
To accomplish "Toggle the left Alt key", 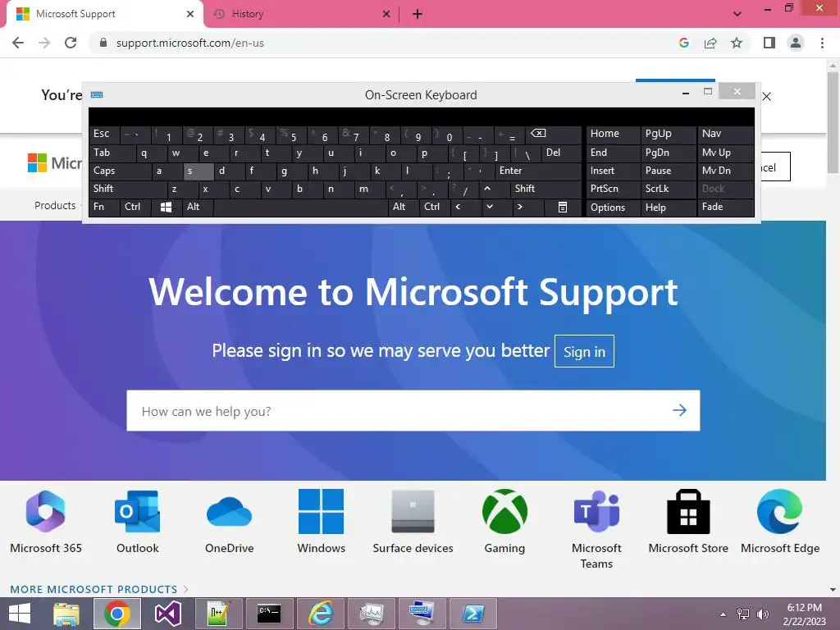I will [x=198, y=207].
